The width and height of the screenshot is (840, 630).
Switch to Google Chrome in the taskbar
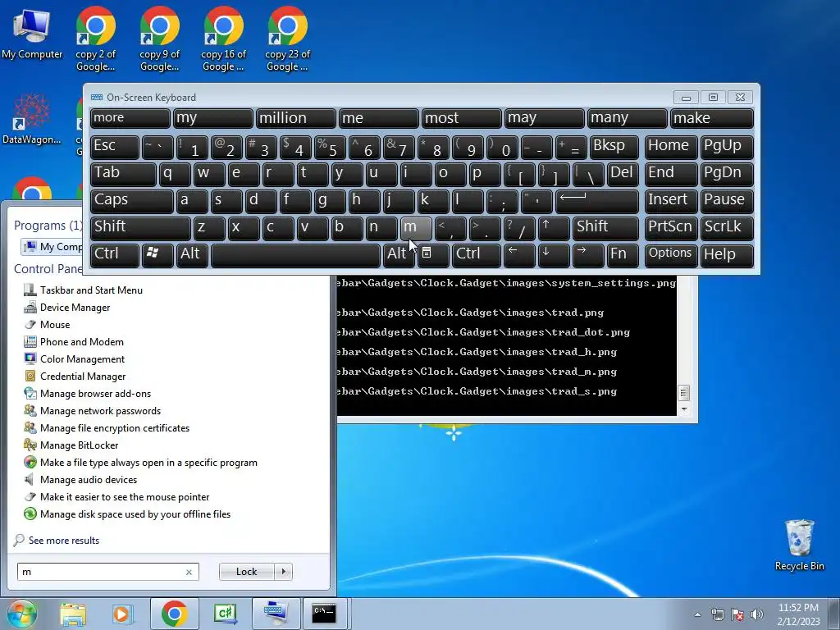click(174, 614)
